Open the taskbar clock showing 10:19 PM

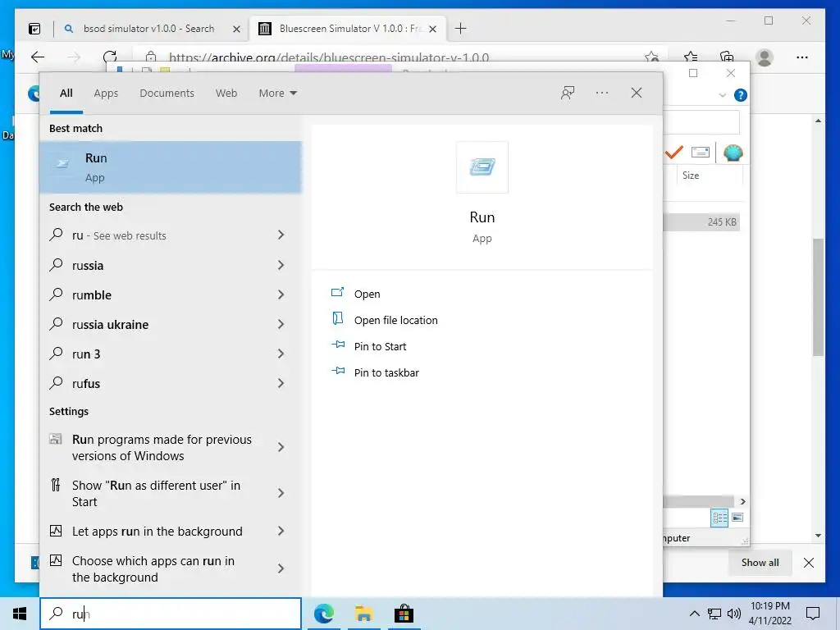pyautogui.click(x=769, y=614)
